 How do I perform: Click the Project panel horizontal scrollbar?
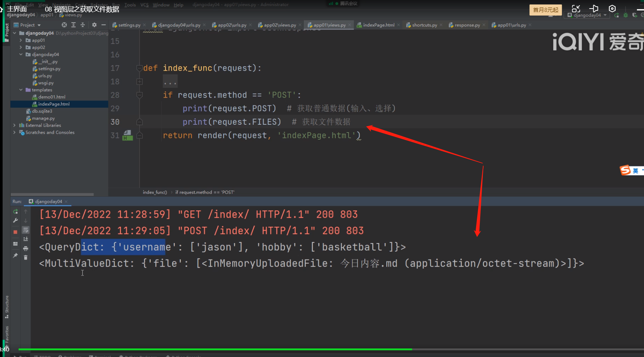52,194
